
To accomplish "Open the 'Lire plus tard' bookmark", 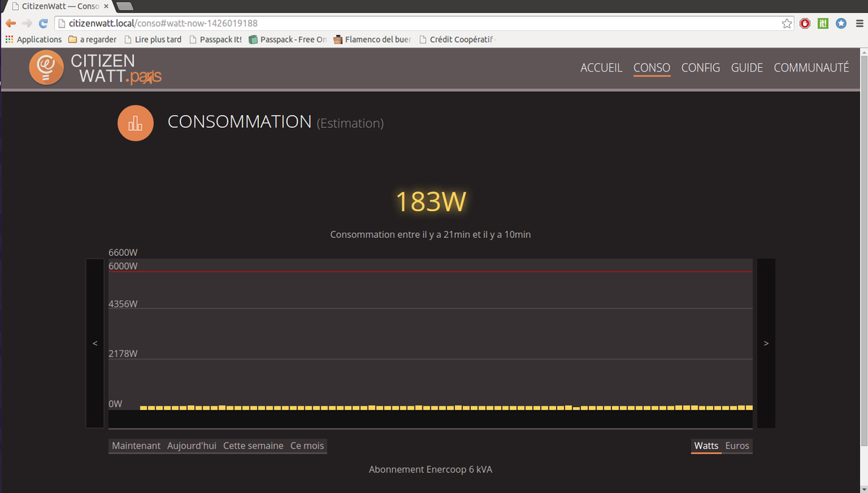I will tap(153, 39).
